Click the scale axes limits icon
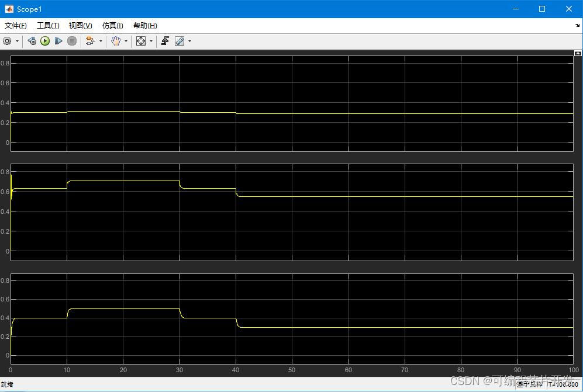The image size is (583, 392). 141,41
